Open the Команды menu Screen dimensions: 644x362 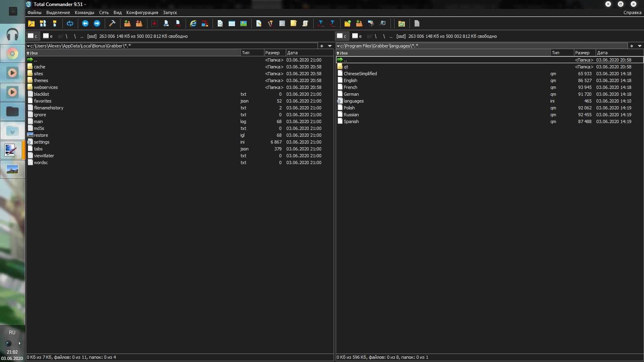tap(85, 12)
